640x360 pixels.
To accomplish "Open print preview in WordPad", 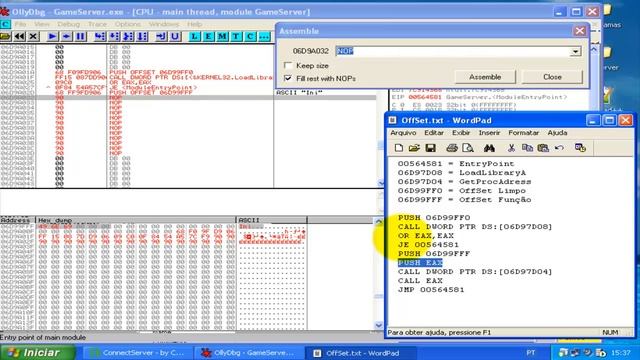I will pyautogui.click(x=468, y=148).
